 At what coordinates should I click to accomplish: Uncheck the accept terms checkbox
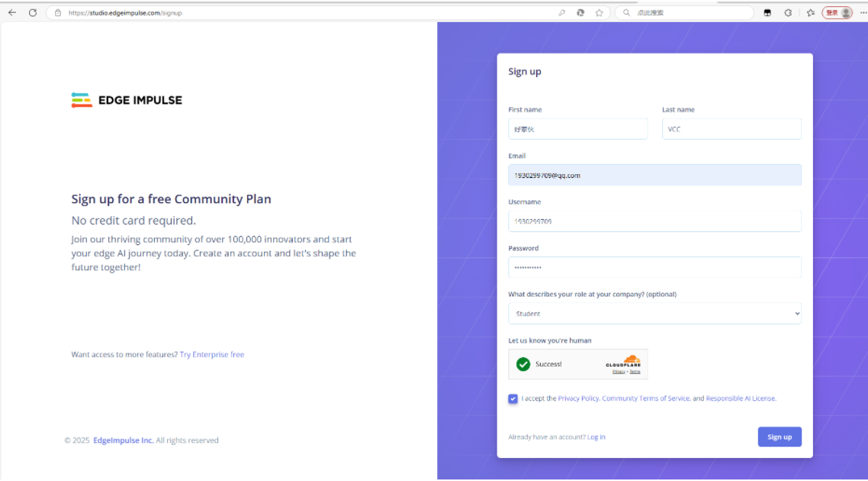pos(513,399)
